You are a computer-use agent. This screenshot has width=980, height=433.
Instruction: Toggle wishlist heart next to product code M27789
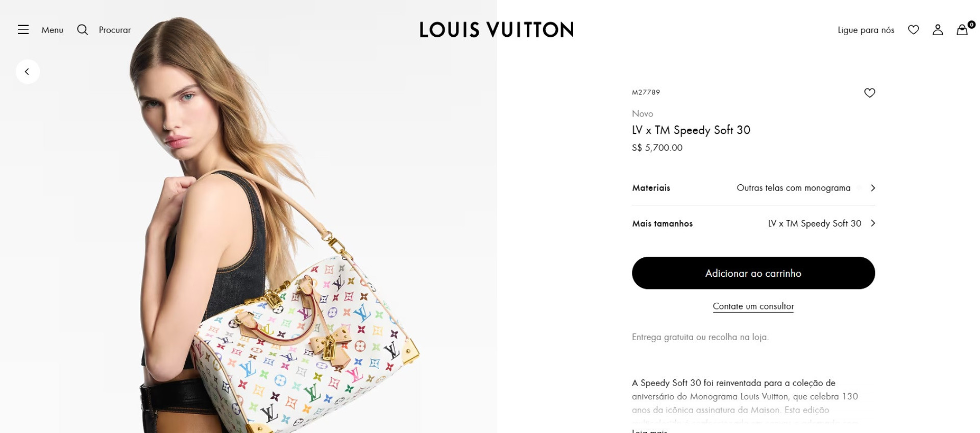coord(869,92)
